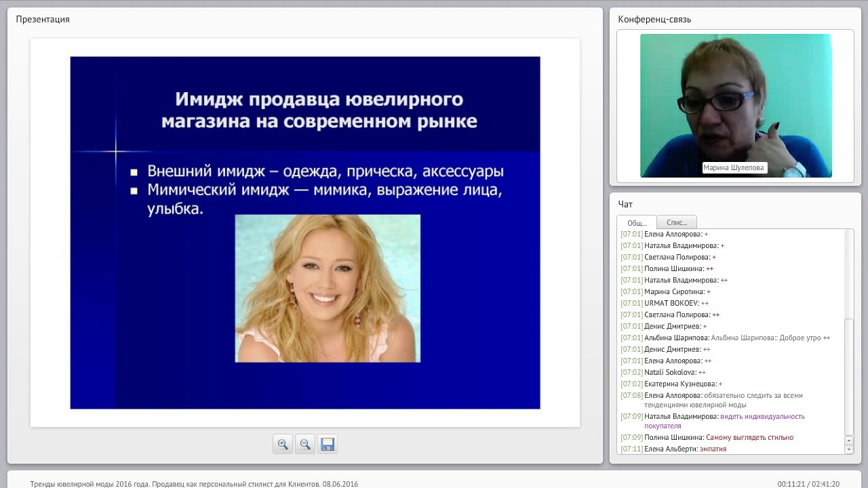This screenshot has height=488, width=868.
Task: Select message обязательно следить за всеми тенденциями
Action: pyautogui.click(x=712, y=400)
